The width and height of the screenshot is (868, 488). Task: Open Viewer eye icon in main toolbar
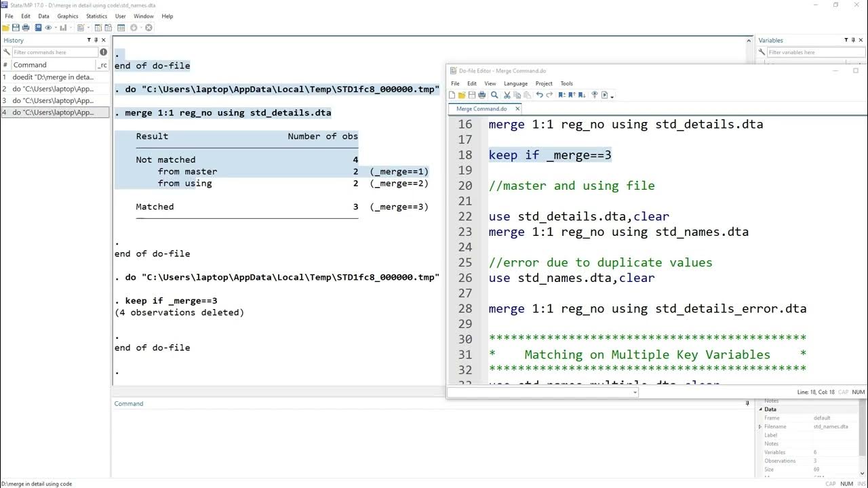tap(48, 28)
